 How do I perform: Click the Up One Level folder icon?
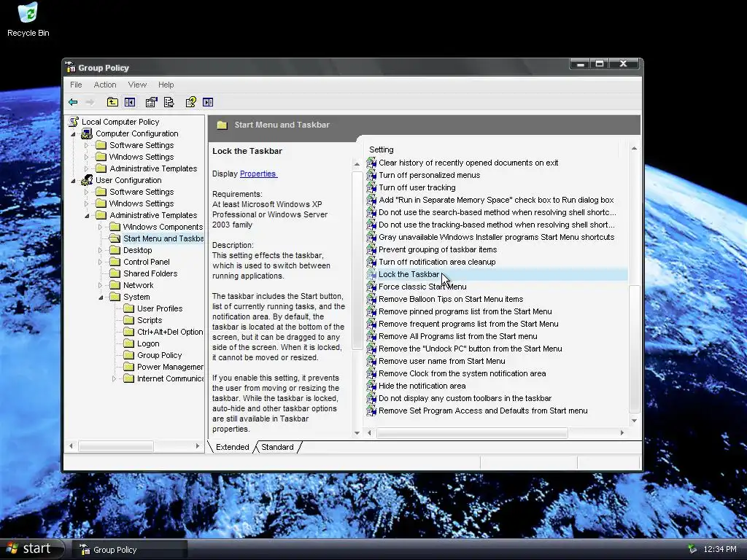click(112, 102)
